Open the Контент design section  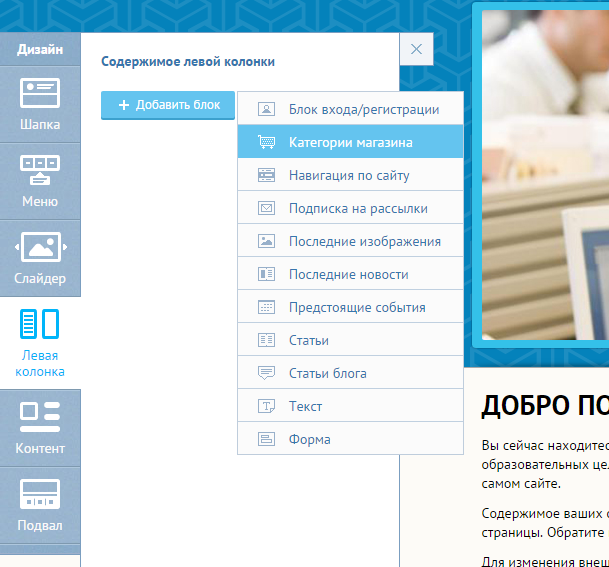point(40,427)
